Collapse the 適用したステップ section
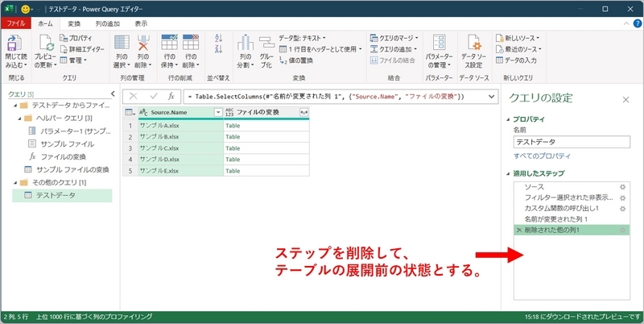The width and height of the screenshot is (644, 324). pos(509,173)
